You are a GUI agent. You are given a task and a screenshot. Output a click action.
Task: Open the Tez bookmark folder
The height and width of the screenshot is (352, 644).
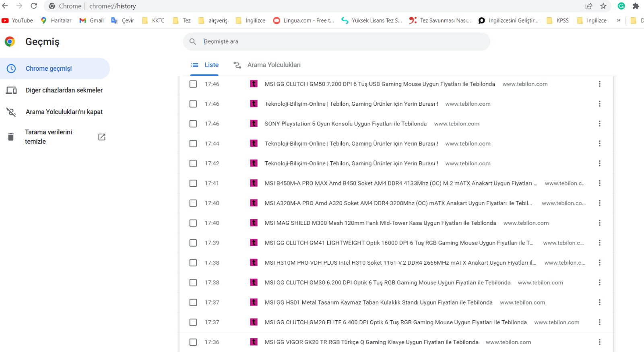182,21
